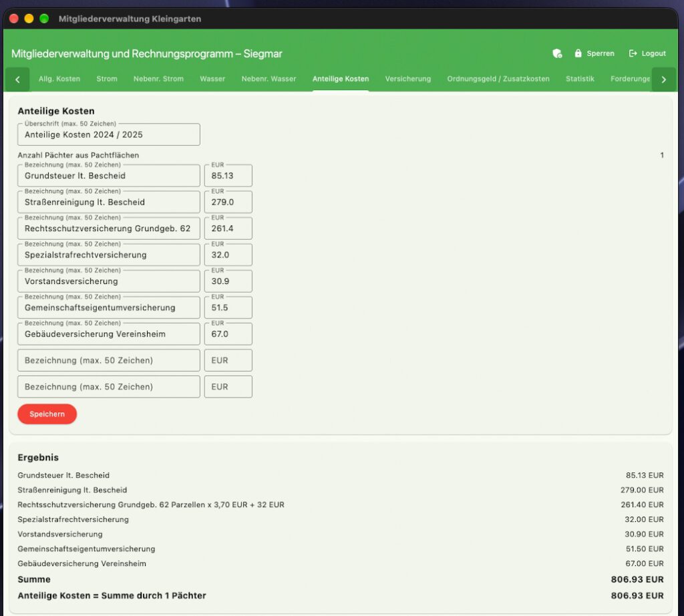
Task: Go to the Nebenr. Wasser tab
Action: pyautogui.click(x=269, y=79)
